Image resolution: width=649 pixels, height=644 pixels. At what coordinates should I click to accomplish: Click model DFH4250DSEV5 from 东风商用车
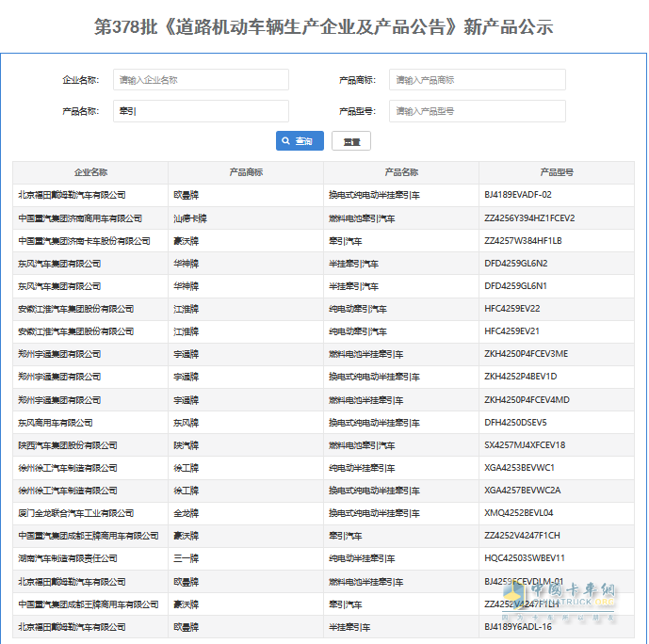pyautogui.click(x=515, y=423)
